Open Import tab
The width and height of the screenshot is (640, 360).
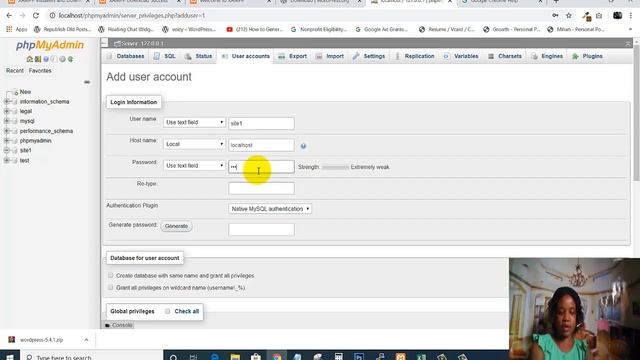330,56
